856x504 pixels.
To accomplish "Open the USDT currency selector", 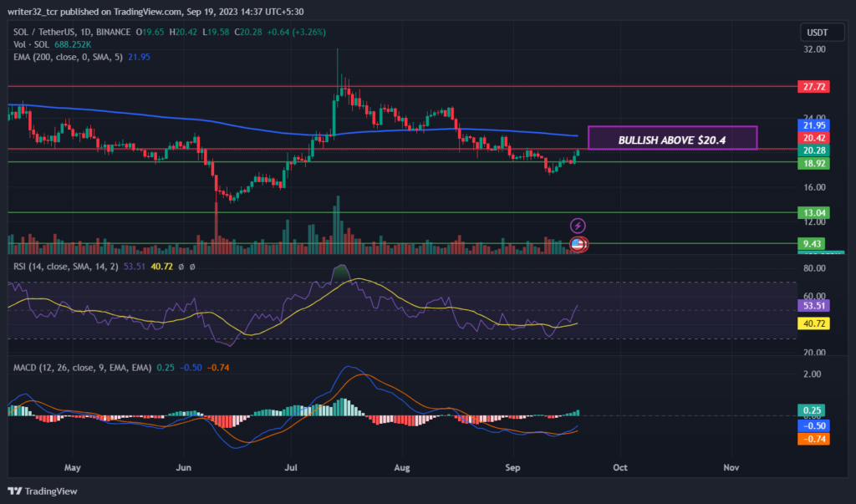I will [x=822, y=33].
